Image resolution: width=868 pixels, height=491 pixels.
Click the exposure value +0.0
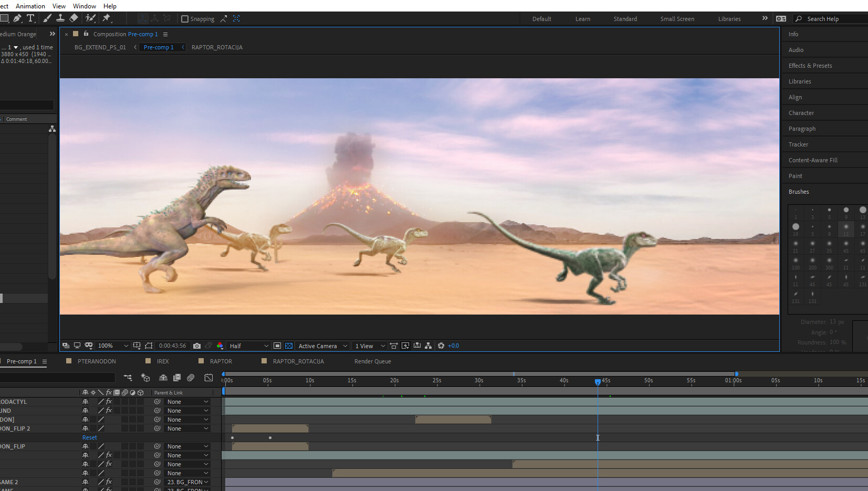click(x=453, y=346)
